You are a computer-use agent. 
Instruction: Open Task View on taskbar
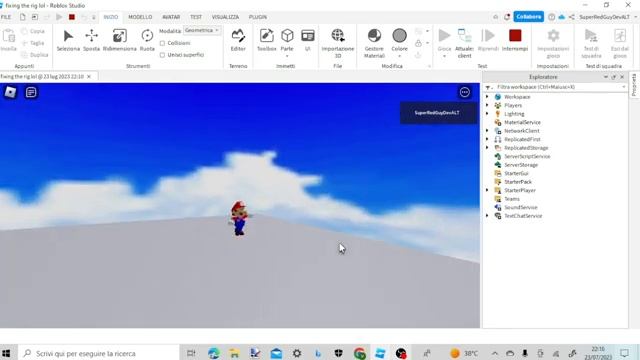[x=191, y=353]
